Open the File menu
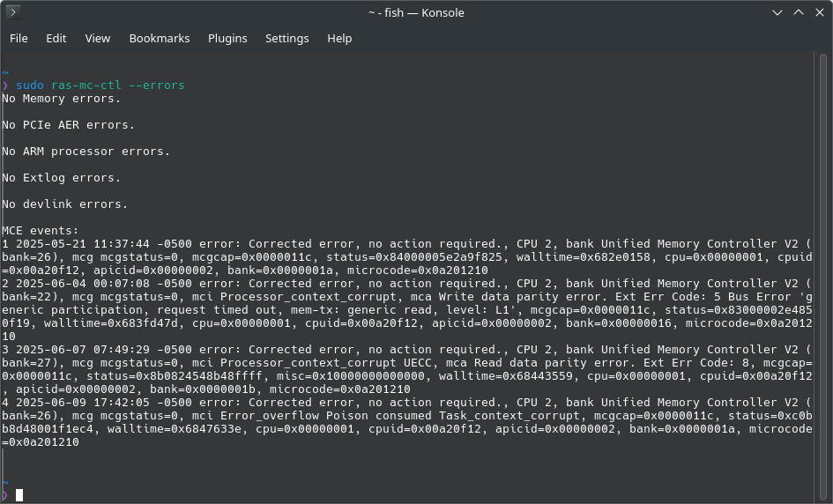 [19, 38]
